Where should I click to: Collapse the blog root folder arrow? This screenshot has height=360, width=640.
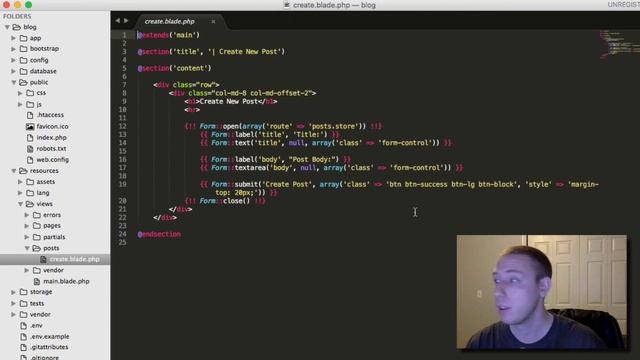tap(7, 27)
